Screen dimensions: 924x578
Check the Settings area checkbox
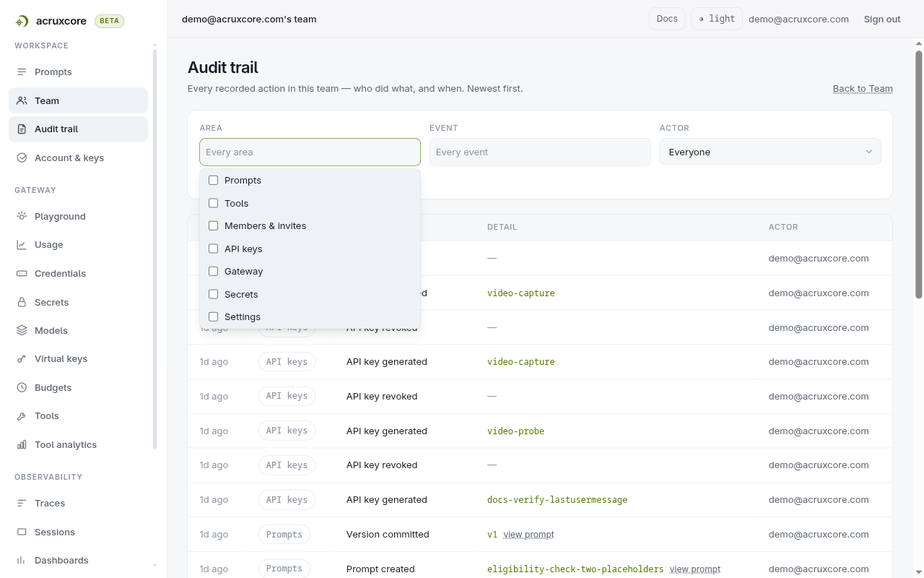point(213,317)
